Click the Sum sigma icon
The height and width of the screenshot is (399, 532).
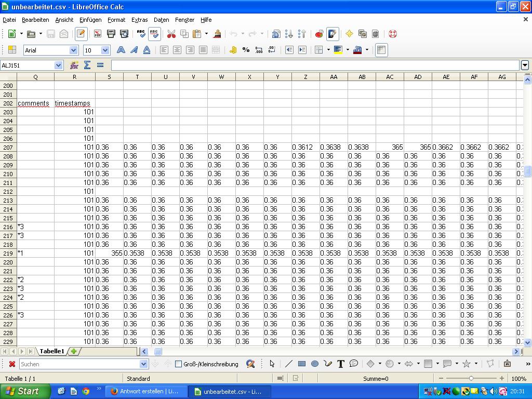click(87, 65)
